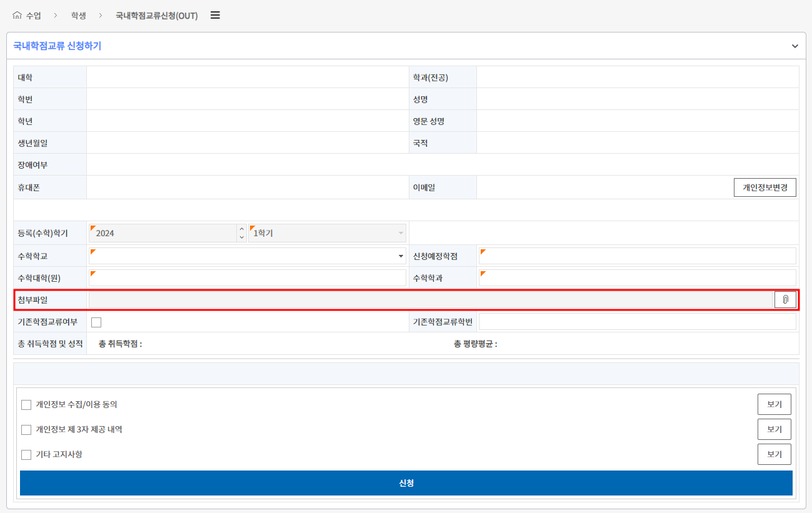Increase the year with stepper up arrow

[242, 229]
